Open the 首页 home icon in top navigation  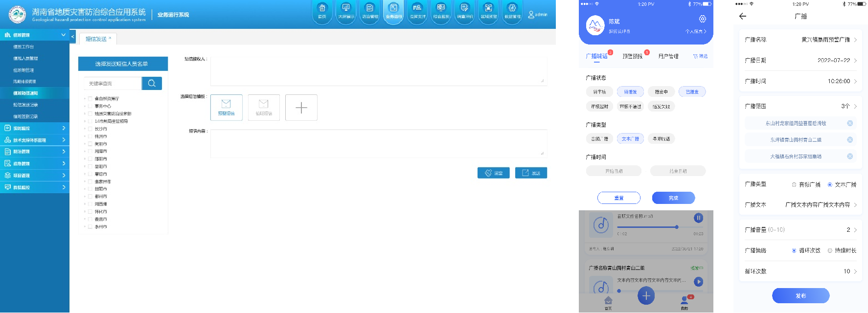pyautogui.click(x=322, y=11)
